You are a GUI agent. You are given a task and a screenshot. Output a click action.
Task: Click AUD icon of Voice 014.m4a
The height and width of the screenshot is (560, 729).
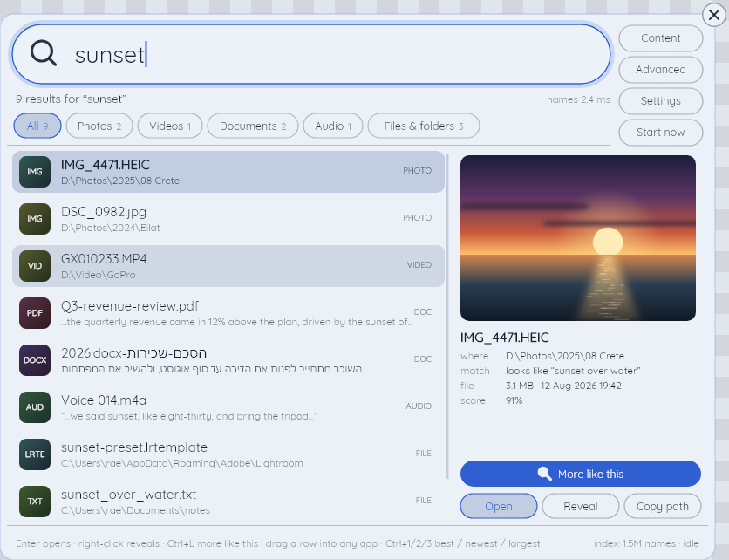tap(35, 407)
